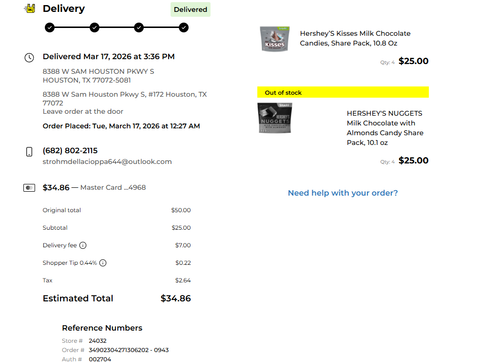Click the yellow Out of stock banner
The width and height of the screenshot is (500, 362).
[x=343, y=92]
